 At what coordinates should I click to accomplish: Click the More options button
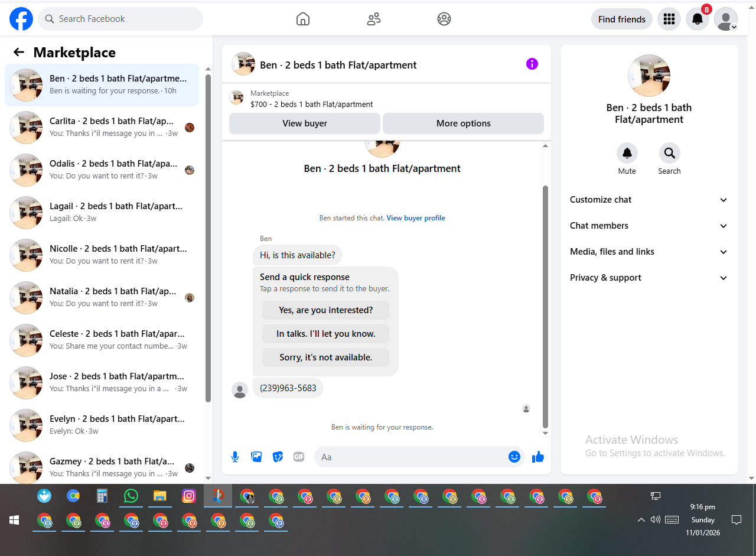[x=464, y=123]
